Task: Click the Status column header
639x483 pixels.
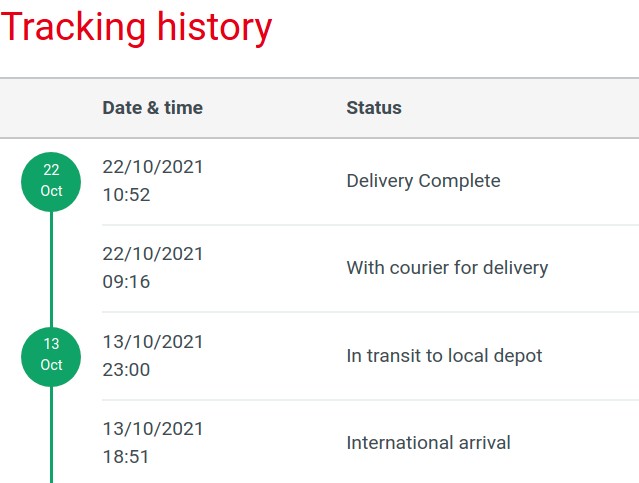Action: (374, 108)
